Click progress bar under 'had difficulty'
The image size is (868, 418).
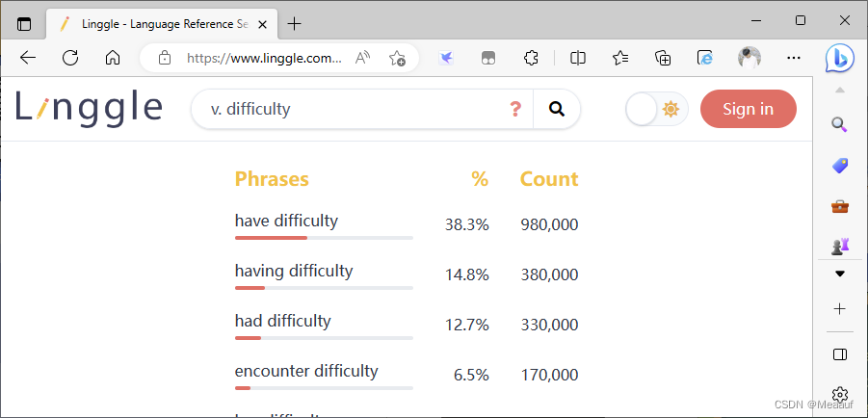click(324, 338)
